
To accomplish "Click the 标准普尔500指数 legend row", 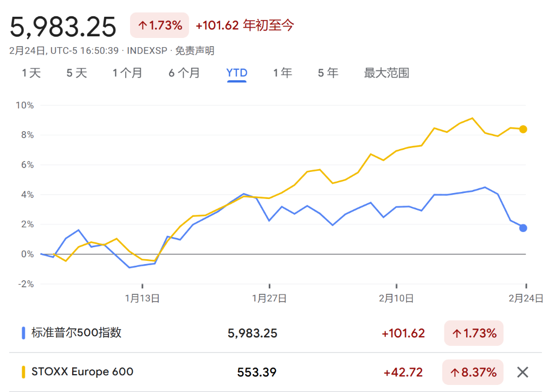I will pyautogui.click(x=76, y=333).
